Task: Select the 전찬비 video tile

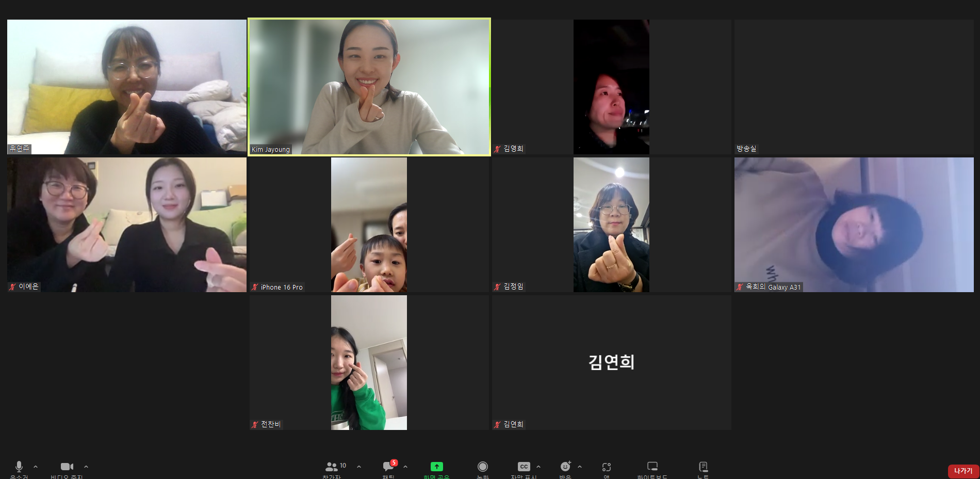Action: pyautogui.click(x=369, y=362)
